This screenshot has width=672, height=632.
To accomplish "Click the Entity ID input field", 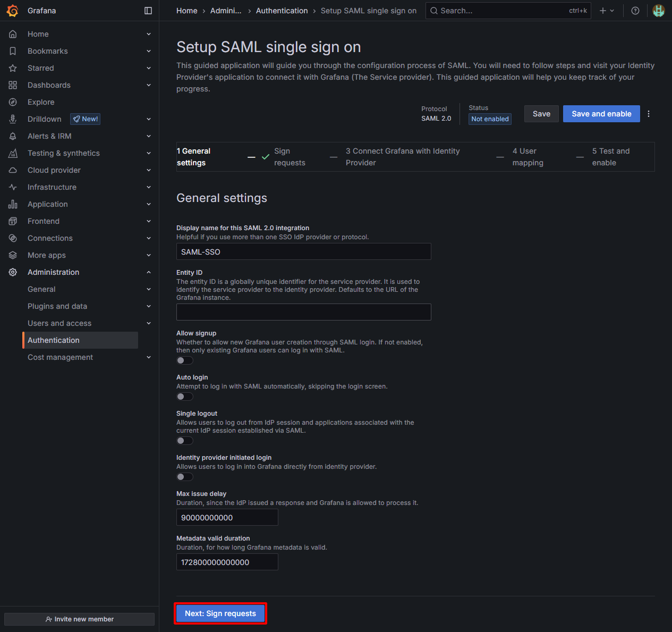I will pyautogui.click(x=303, y=312).
